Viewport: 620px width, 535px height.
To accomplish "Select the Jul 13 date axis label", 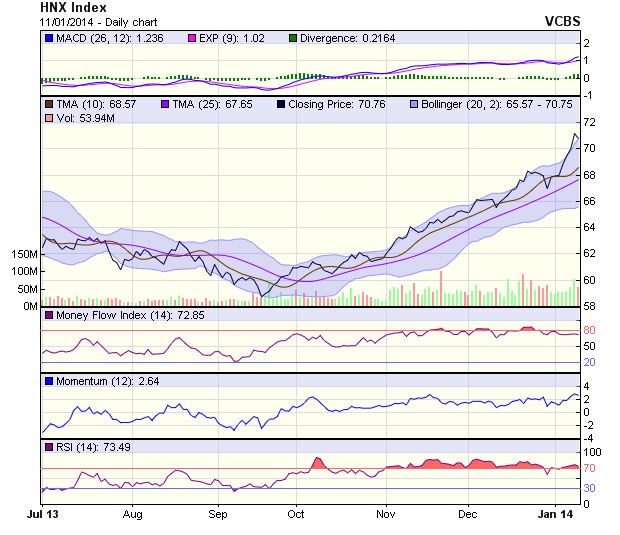I will click(x=42, y=513).
